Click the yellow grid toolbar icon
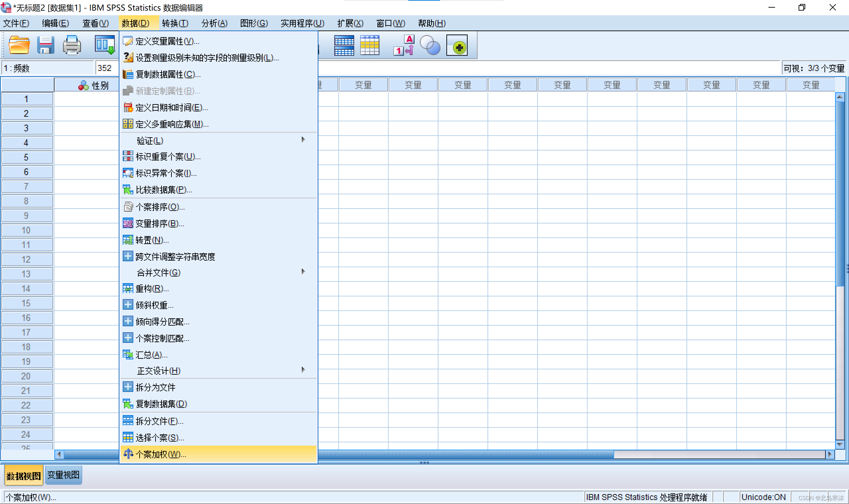 click(369, 45)
